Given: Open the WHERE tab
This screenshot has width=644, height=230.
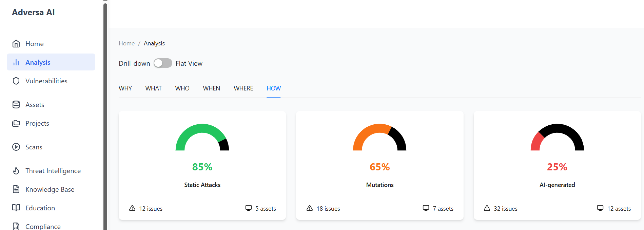Looking at the screenshot, I should tap(243, 88).
